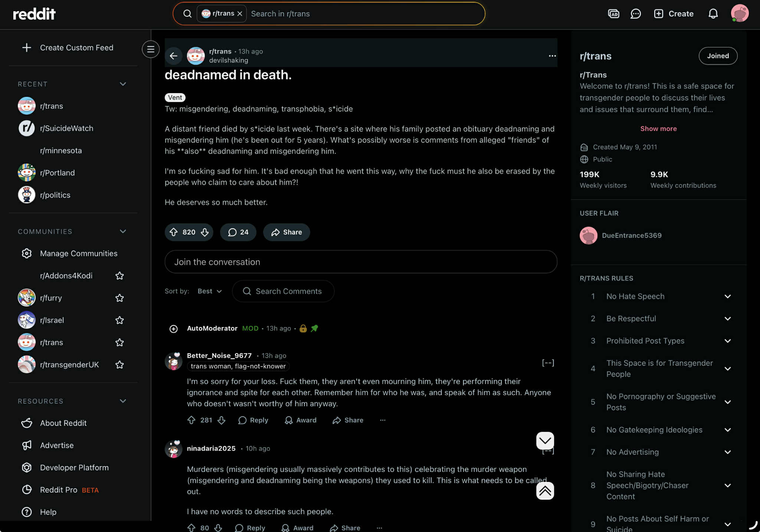Click the Join the conversation field

(x=361, y=262)
